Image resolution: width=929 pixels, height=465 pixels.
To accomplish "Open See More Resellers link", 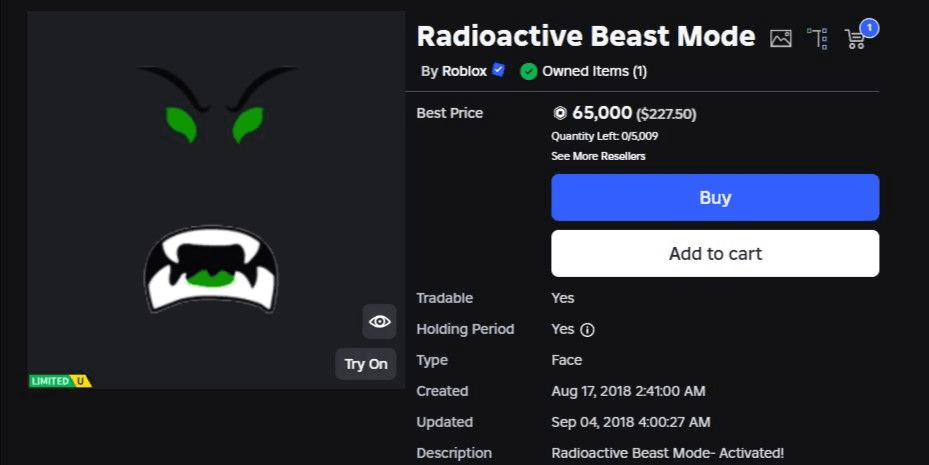I will 598,156.
